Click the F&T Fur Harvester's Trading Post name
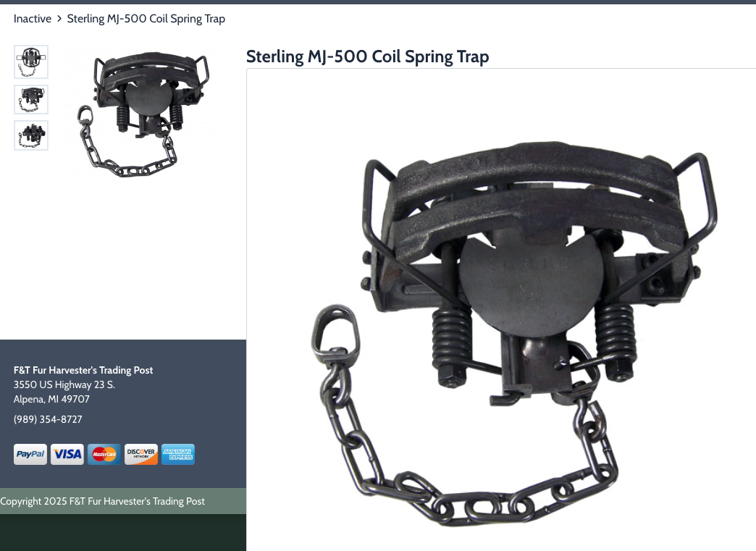The width and height of the screenshot is (756, 551). point(83,370)
